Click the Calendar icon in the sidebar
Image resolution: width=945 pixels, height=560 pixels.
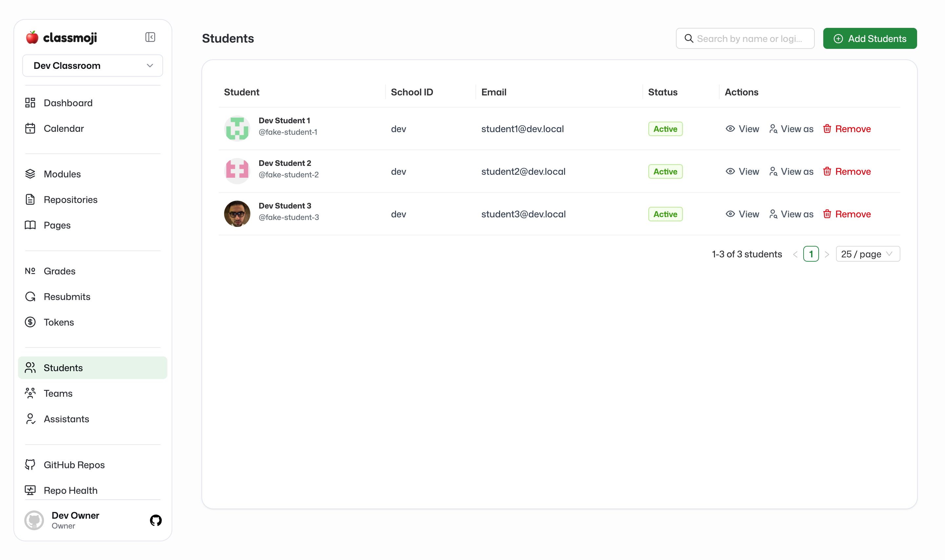(x=30, y=128)
